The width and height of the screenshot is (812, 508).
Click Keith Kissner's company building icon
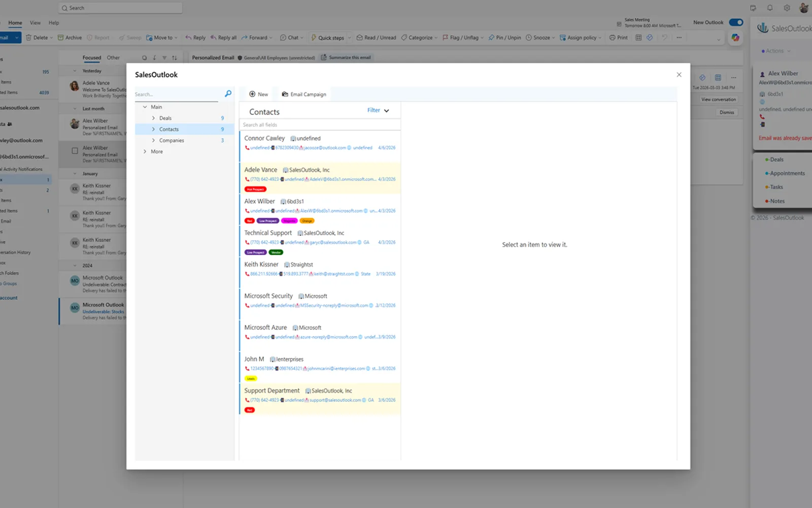[287, 265]
